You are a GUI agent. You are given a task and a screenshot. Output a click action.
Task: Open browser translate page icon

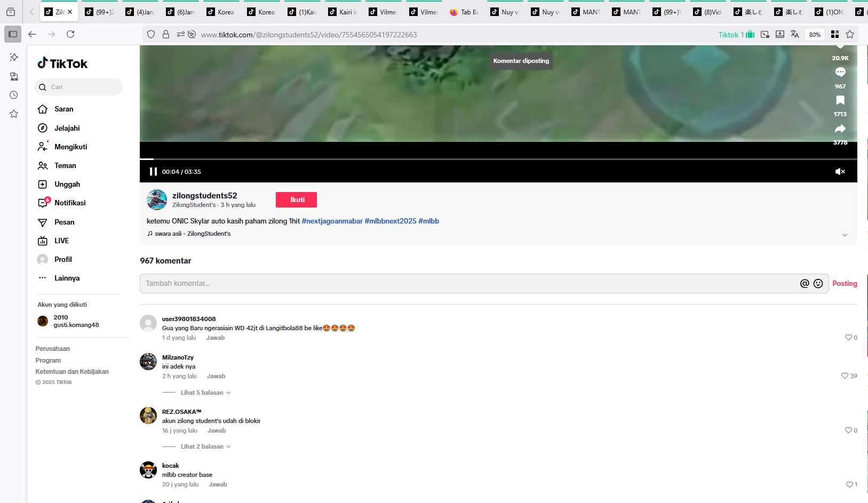pyautogui.click(x=795, y=34)
